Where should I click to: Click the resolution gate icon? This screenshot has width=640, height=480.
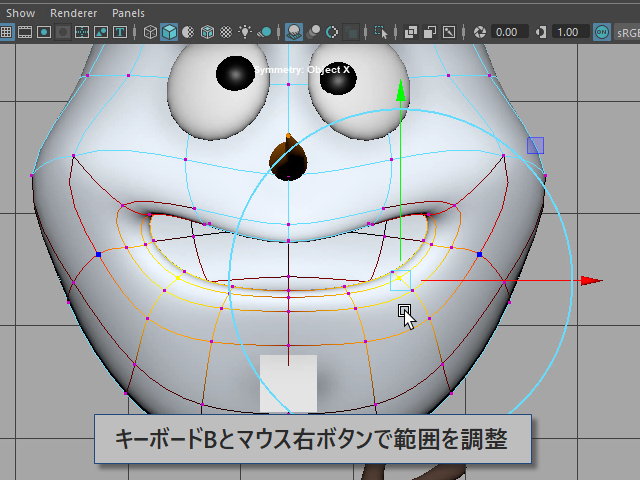click(45, 32)
